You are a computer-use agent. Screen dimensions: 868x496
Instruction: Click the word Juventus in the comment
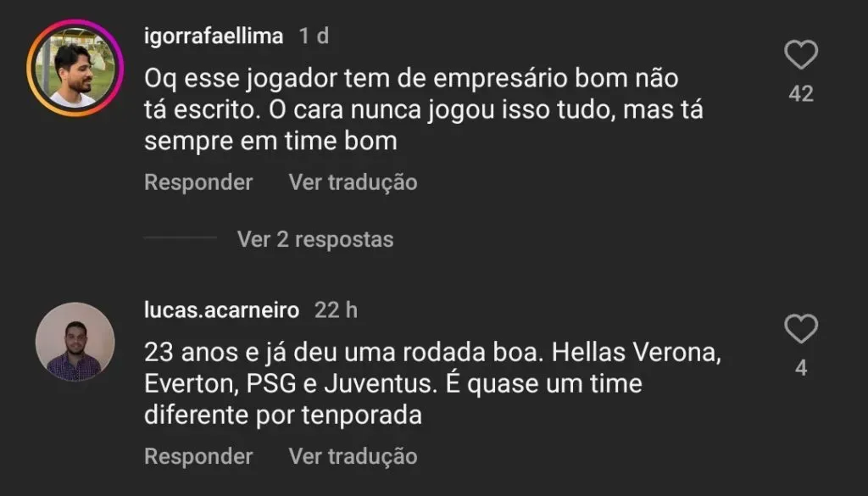(x=393, y=384)
